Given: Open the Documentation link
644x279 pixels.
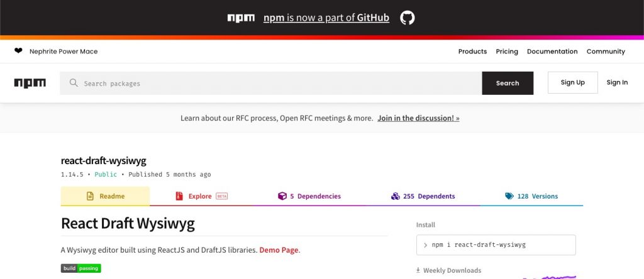Looking at the screenshot, I should tap(552, 52).
